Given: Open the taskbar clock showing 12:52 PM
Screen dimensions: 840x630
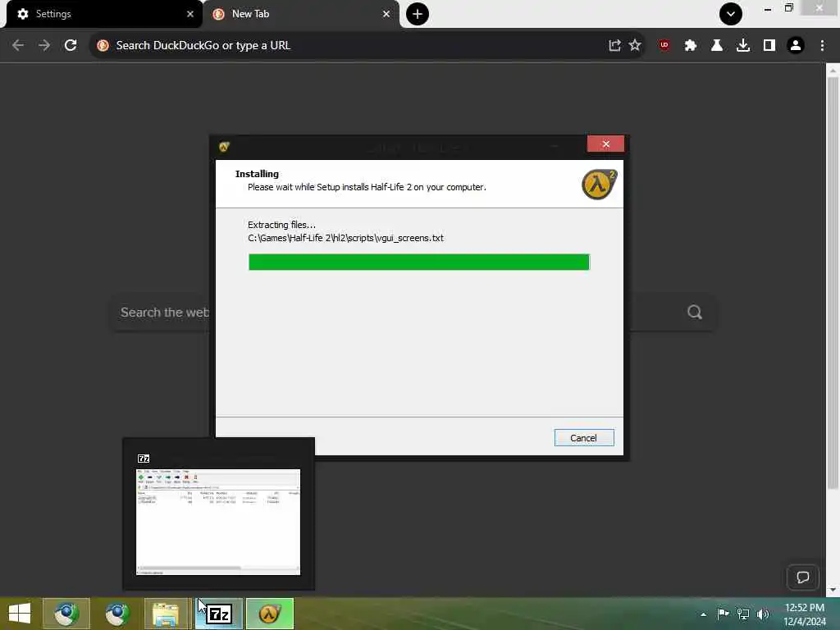Looking at the screenshot, I should tap(805, 614).
